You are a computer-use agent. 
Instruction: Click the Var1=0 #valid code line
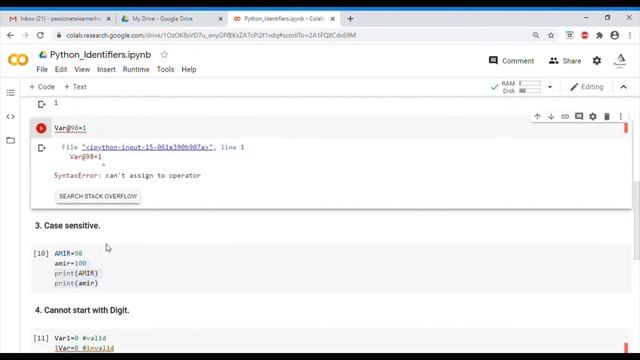pyautogui.click(x=80, y=338)
